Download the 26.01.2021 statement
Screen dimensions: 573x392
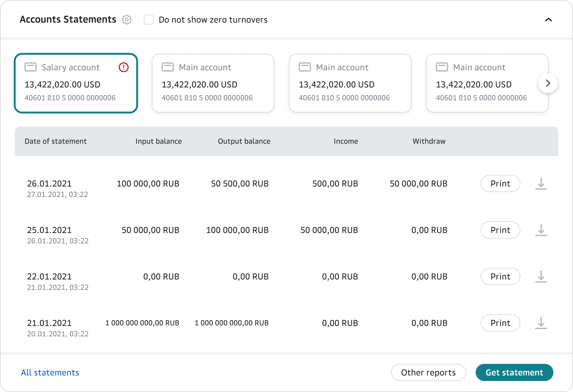(541, 183)
